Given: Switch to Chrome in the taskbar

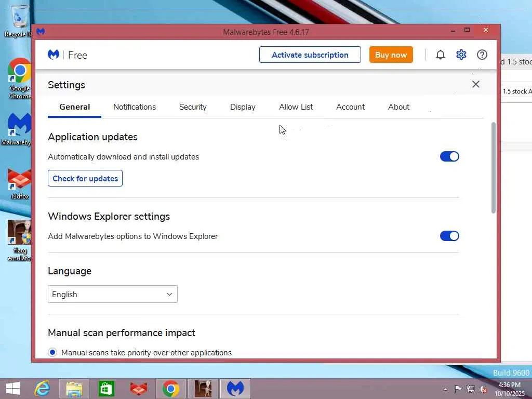Looking at the screenshot, I should pos(170,389).
